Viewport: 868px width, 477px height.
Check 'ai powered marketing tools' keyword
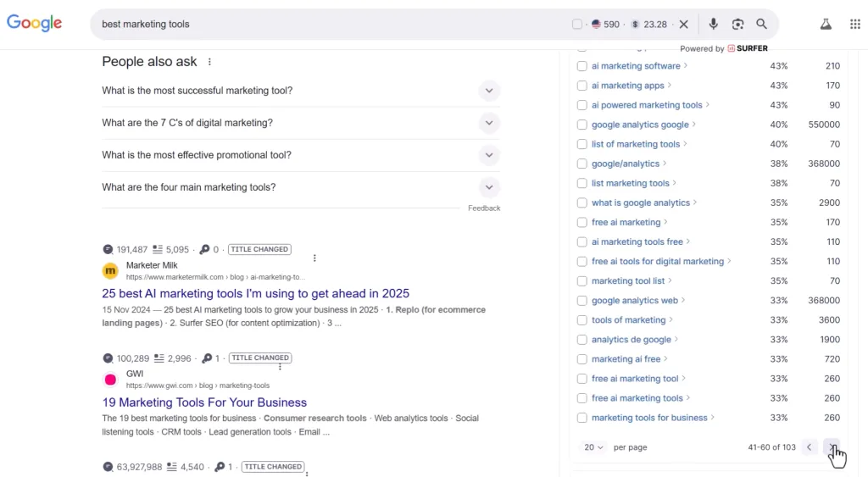click(581, 105)
